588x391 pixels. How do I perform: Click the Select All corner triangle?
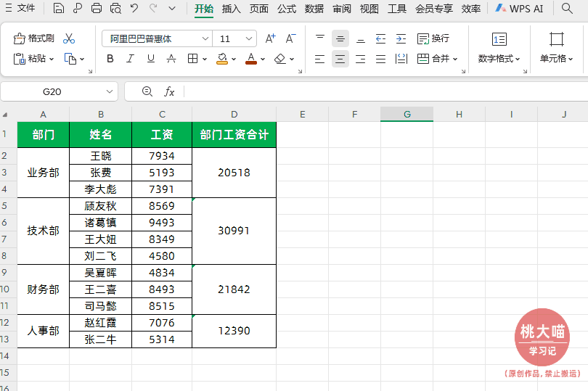[5, 115]
